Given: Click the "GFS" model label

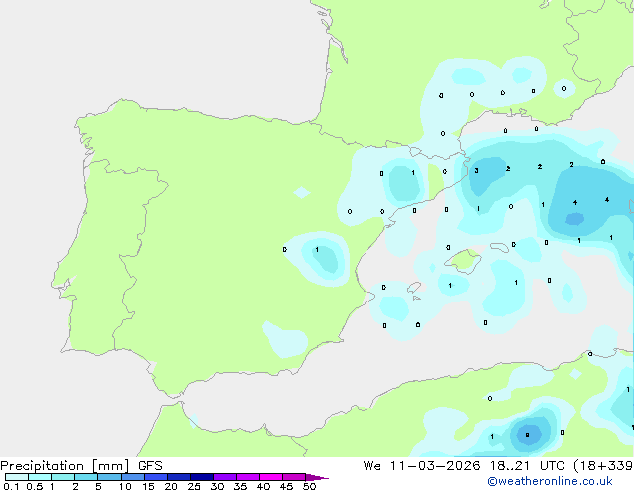Looking at the screenshot, I should coord(150,466).
